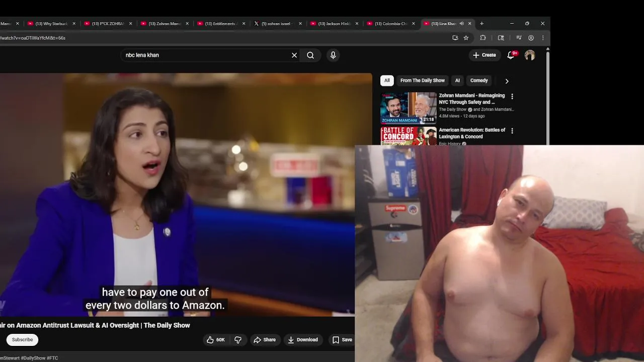This screenshot has width=644, height=362.
Task: Open 'American Revolution: Battles of Lexington' title
Action: coord(472,133)
